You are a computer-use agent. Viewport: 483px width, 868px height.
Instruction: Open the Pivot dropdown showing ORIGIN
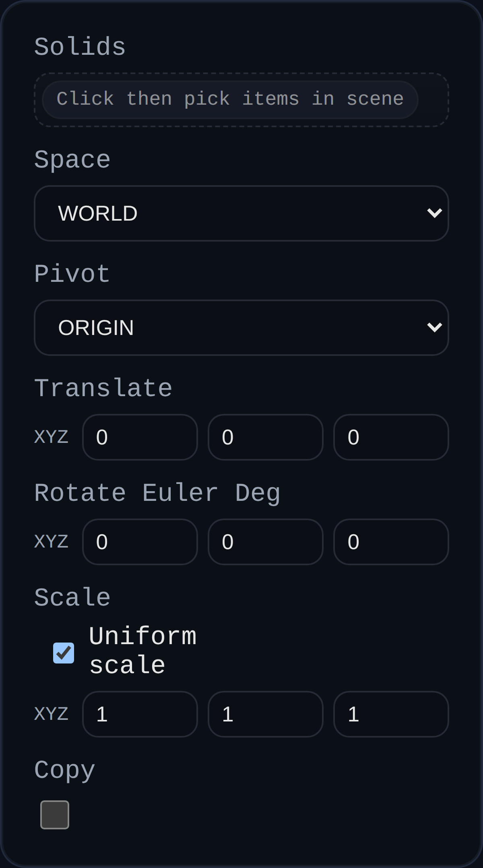(242, 327)
